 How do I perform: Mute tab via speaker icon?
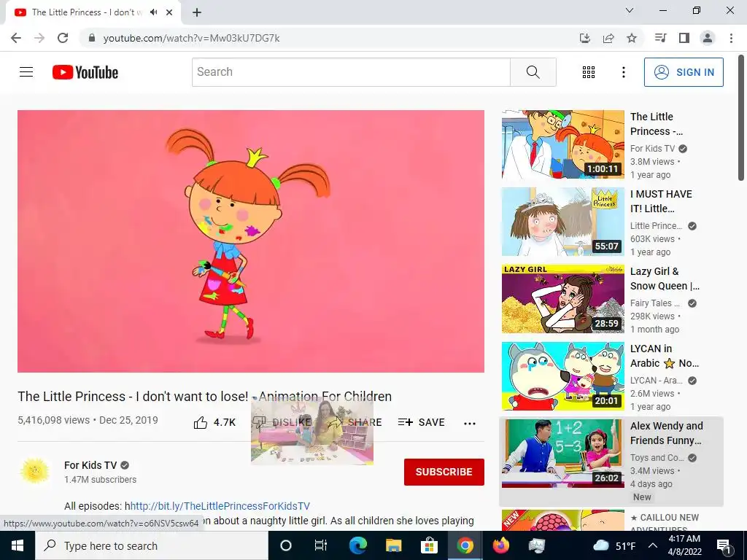153,12
